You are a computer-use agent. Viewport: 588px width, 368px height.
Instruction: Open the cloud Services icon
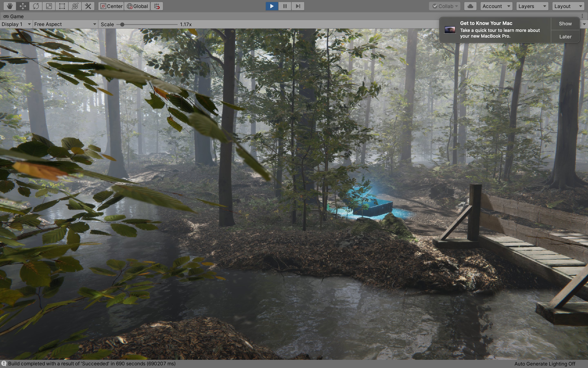tap(470, 6)
